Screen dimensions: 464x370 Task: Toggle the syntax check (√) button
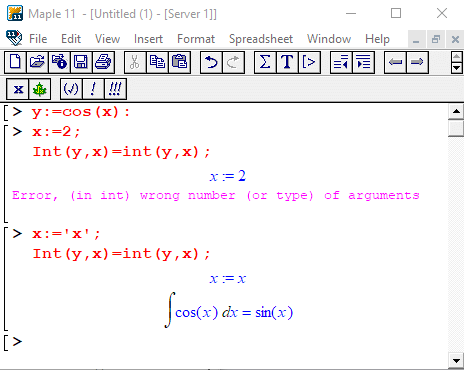pos(71,89)
